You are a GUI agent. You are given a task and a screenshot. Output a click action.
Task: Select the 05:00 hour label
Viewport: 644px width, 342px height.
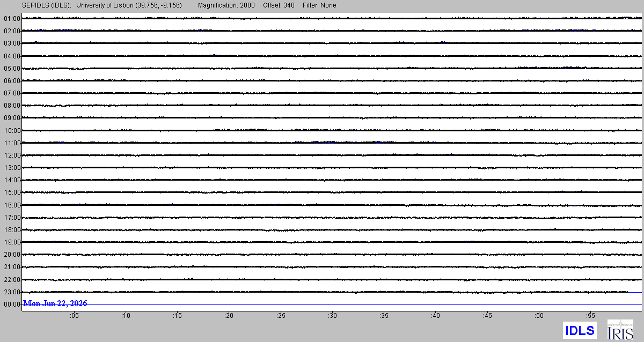click(x=12, y=69)
